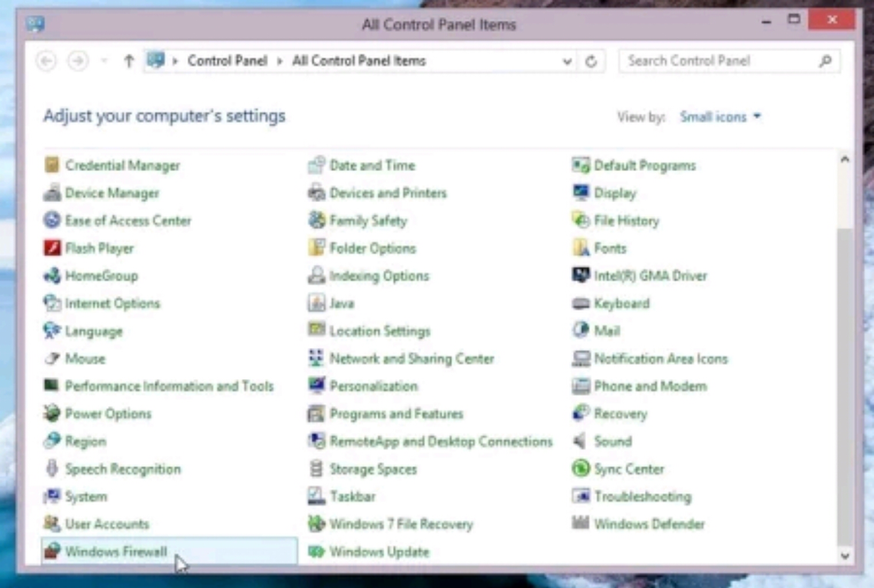The image size is (874, 588).
Task: Open the Storage Spaces icon
Action: 316,469
